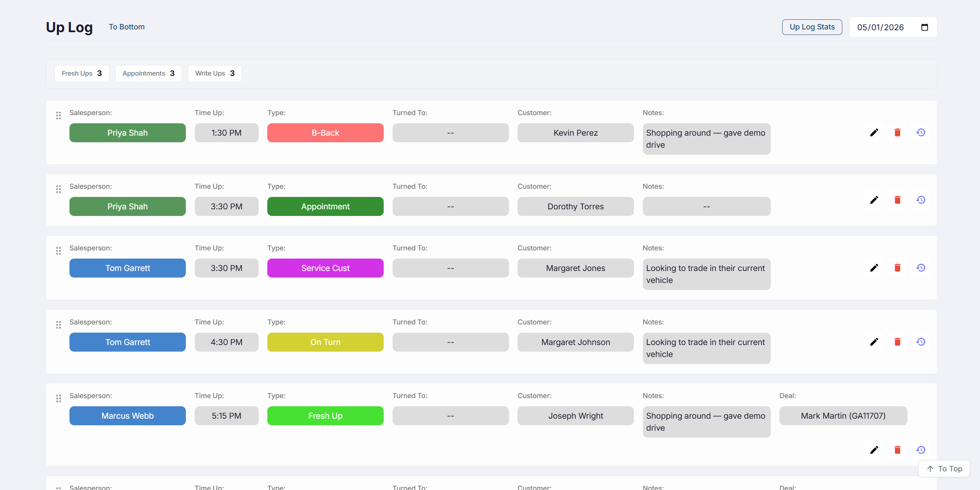
Task: Show history for Margaret Jones entry
Action: pyautogui.click(x=921, y=268)
